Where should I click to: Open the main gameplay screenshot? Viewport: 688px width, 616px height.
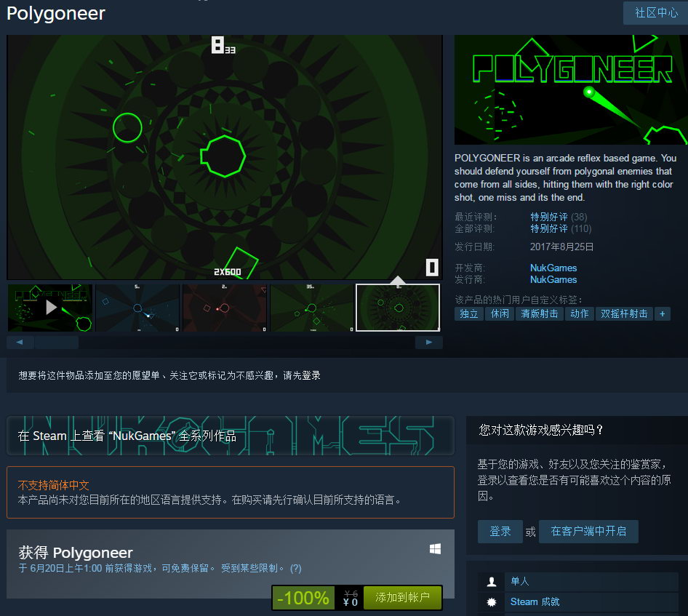[224, 157]
